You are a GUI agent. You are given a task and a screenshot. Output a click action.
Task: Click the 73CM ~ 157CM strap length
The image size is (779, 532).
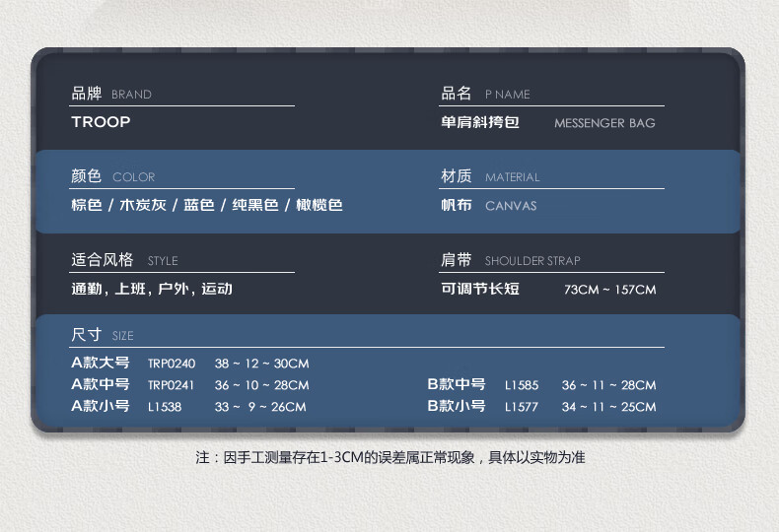(609, 290)
